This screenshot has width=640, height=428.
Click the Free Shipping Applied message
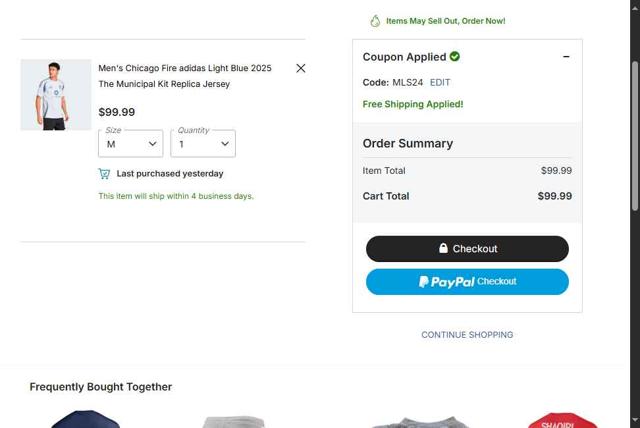(x=413, y=104)
